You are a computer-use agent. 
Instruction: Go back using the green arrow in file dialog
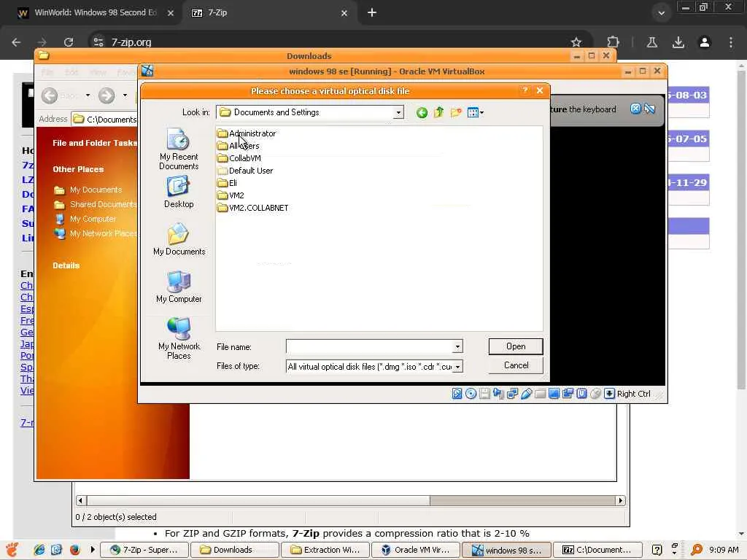coord(422,113)
